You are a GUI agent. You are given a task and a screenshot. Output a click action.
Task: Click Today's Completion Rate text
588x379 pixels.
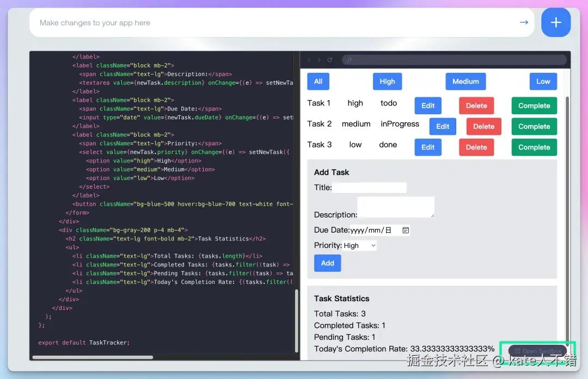[x=404, y=349]
